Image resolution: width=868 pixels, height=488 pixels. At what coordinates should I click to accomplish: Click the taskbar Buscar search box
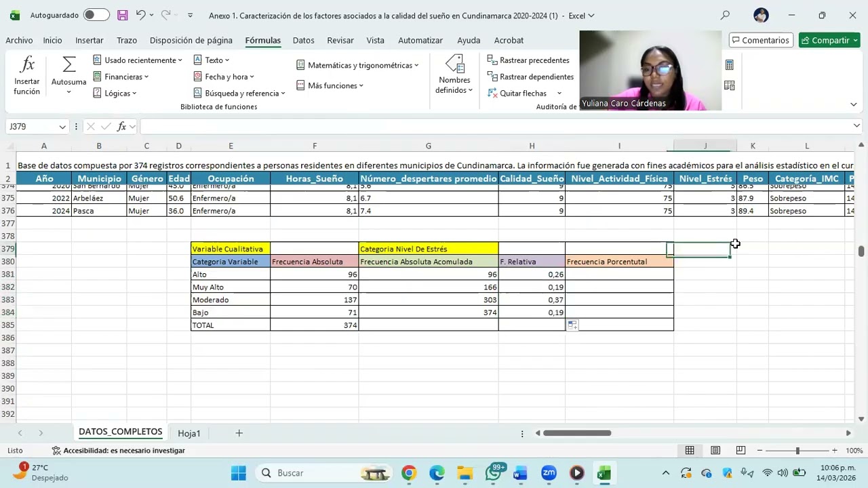[x=322, y=473]
